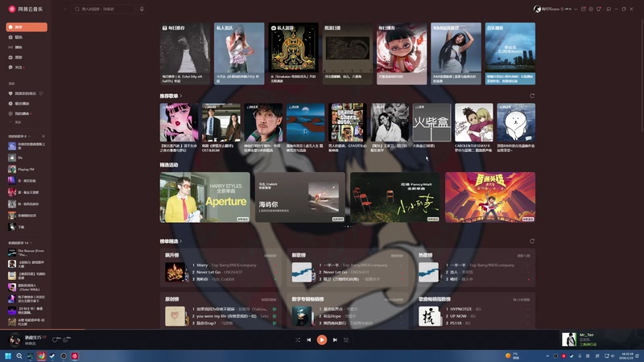Add a new playlist with the plus icon

(43, 136)
